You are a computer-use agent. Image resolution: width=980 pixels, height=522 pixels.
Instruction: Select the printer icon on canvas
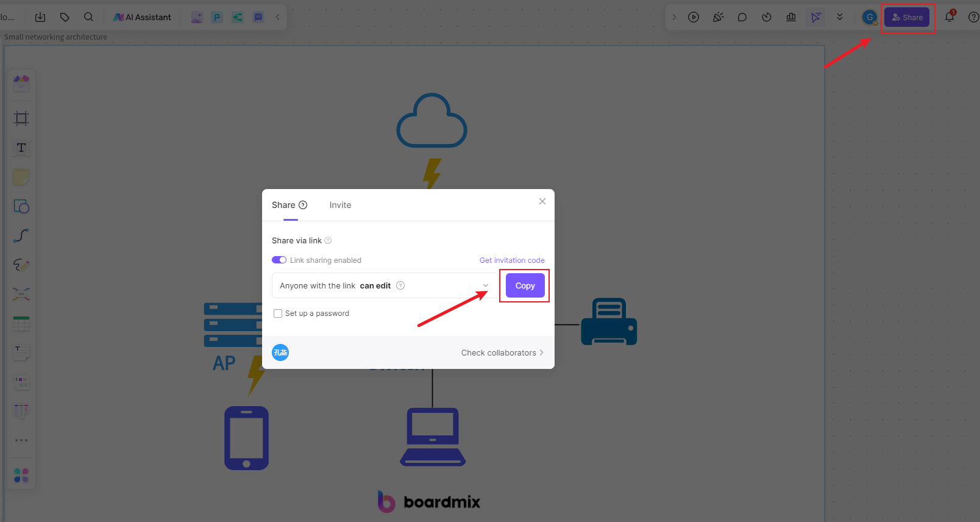609,321
